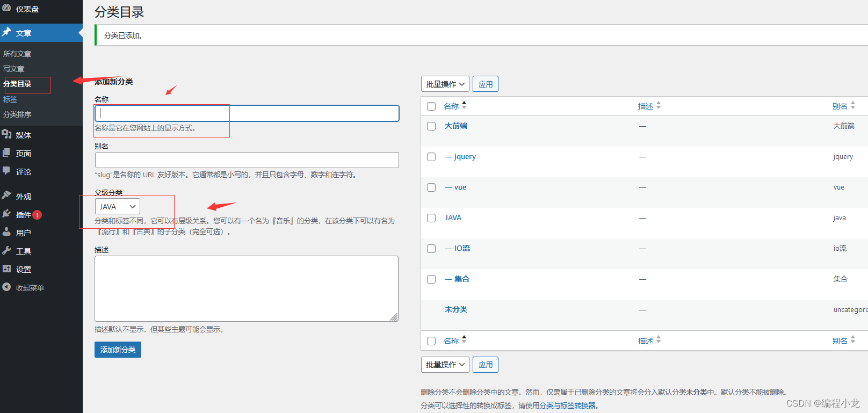Check the IO流 category checkbox

[431, 249]
